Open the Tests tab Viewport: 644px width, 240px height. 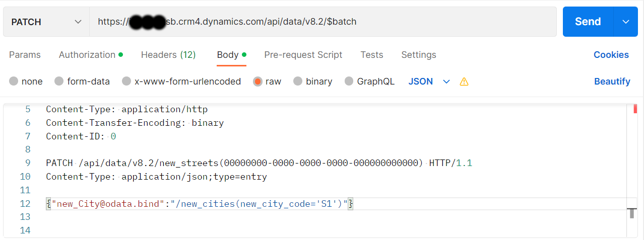coord(371,55)
